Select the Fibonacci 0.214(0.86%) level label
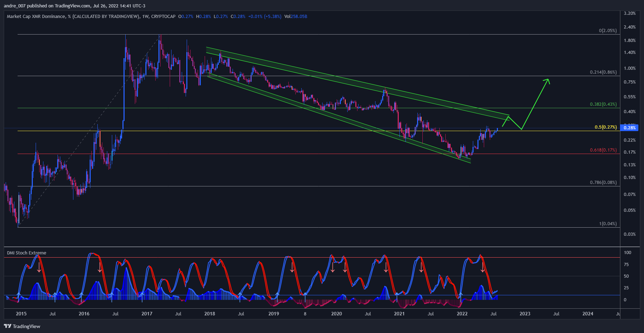The height and width of the screenshot is (333, 644). click(603, 72)
